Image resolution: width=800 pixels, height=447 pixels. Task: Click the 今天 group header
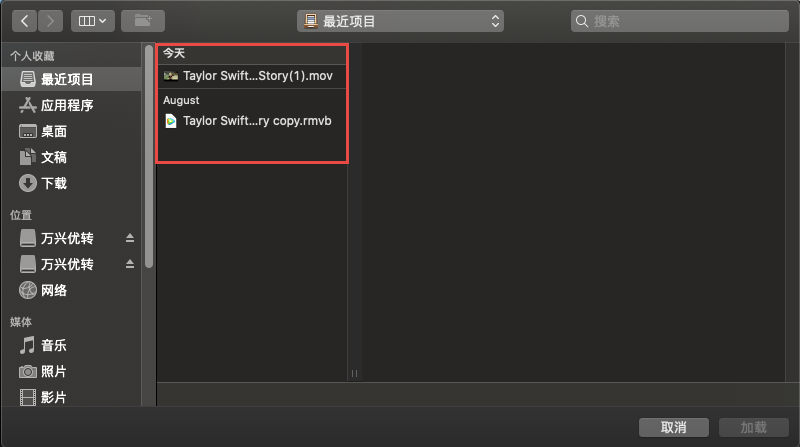tap(173, 53)
